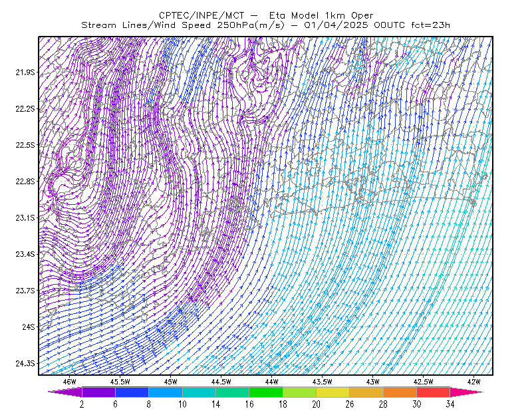Click the purple left arrow end of the colorbar
Screen dimensions: 532x411
65,392
